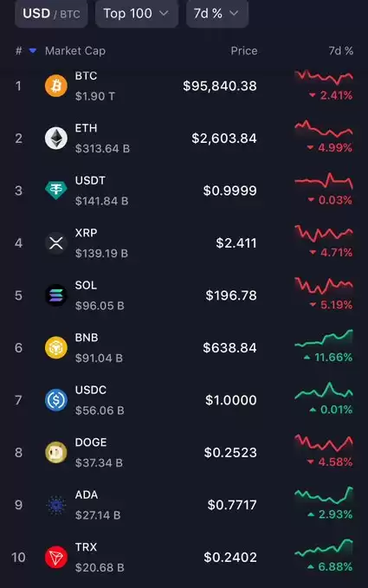Sort by 7d % column header
This screenshot has width=368, height=588.
coord(340,50)
